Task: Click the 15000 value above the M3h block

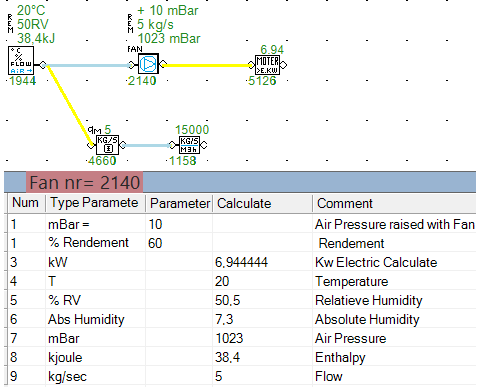Action: click(192, 130)
